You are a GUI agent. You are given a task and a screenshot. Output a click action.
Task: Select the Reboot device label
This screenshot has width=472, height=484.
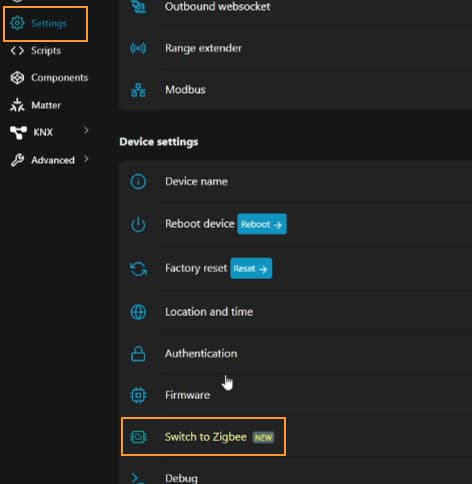(x=200, y=224)
